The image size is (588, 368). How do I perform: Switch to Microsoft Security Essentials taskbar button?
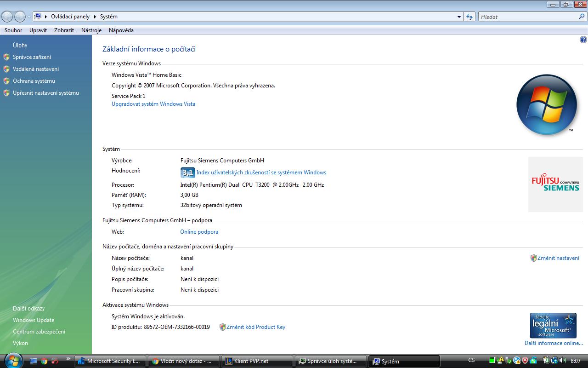(110, 361)
